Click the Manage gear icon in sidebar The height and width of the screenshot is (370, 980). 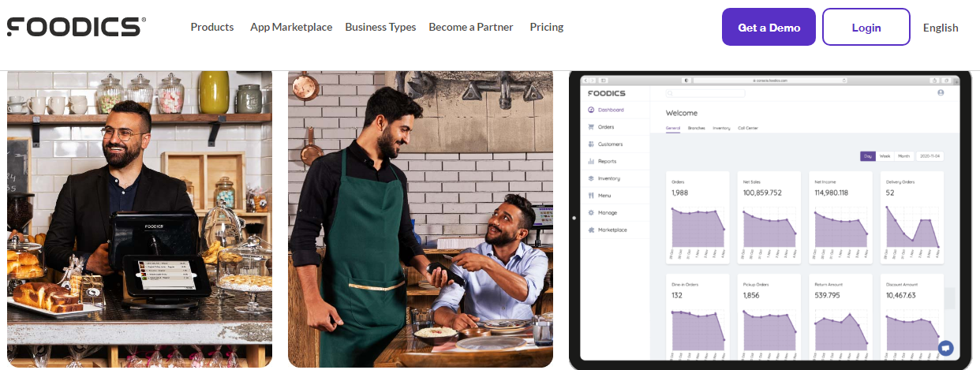click(x=591, y=213)
